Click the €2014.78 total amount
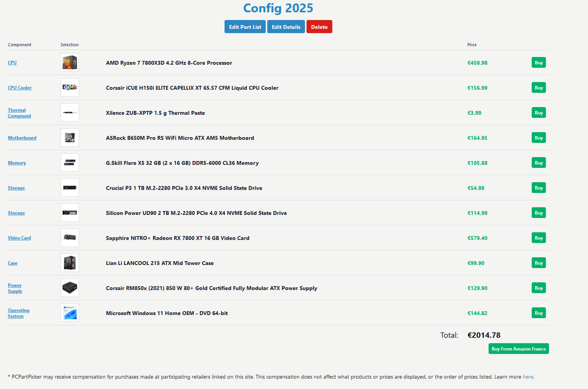This screenshot has width=588, height=389. 484,335
